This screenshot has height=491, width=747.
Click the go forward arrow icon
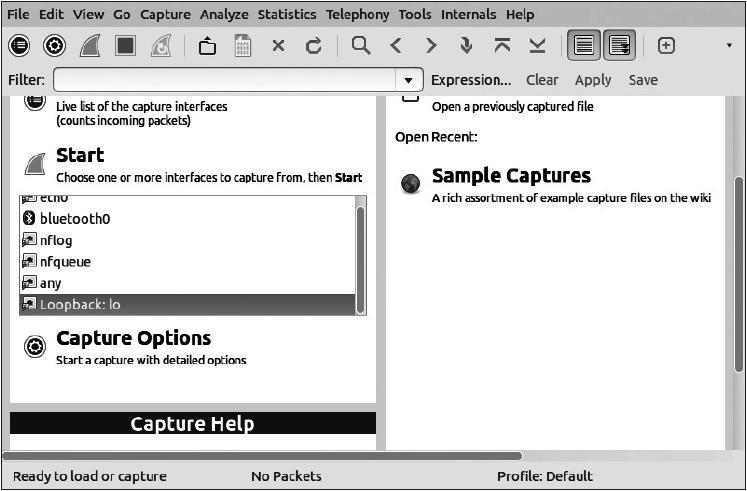pos(431,46)
